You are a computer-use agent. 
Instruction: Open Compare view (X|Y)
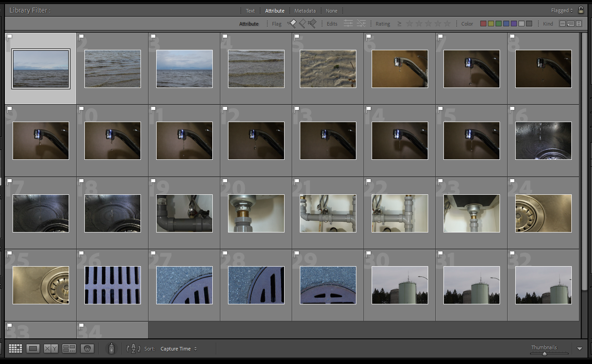[x=51, y=349]
